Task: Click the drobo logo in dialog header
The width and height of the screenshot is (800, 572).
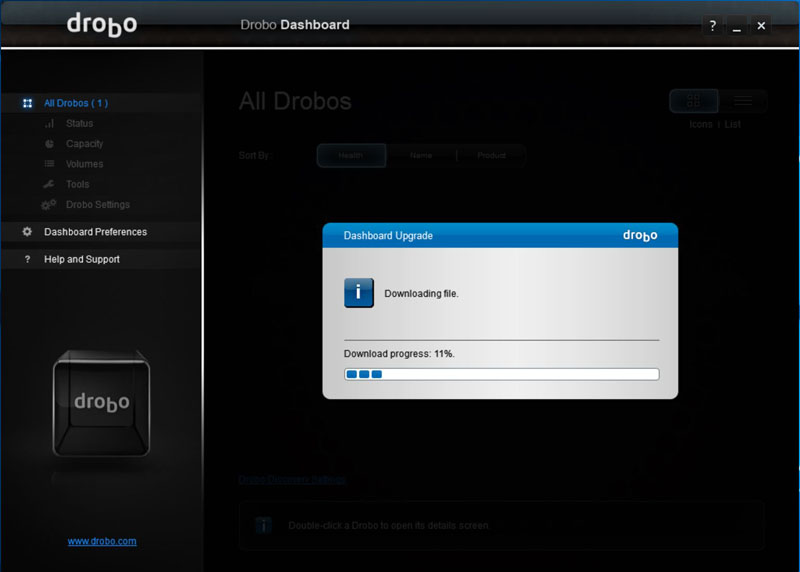Action: pos(640,235)
